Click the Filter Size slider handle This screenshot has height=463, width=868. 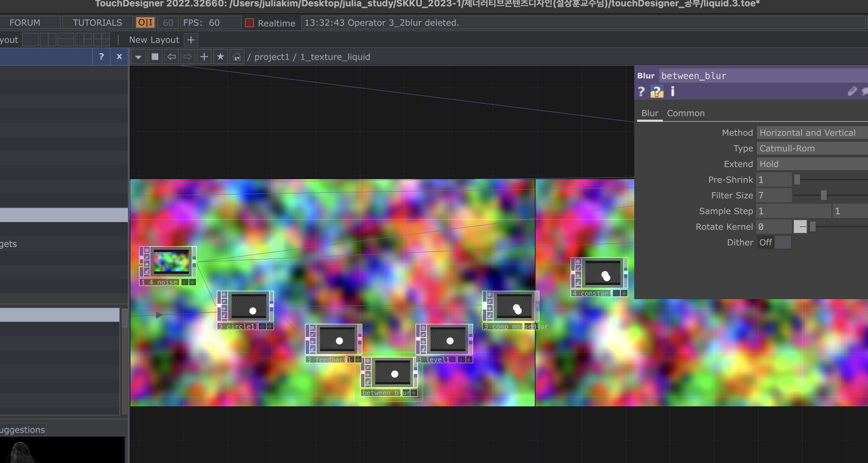click(x=823, y=196)
